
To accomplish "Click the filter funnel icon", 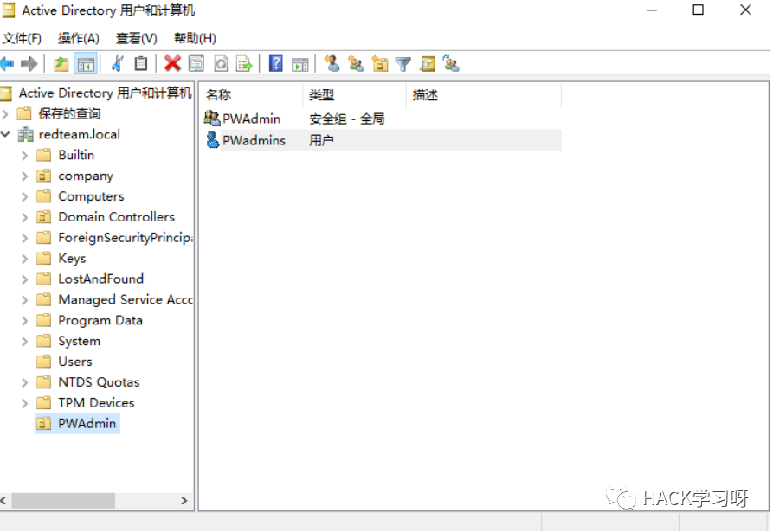I will pyautogui.click(x=403, y=64).
